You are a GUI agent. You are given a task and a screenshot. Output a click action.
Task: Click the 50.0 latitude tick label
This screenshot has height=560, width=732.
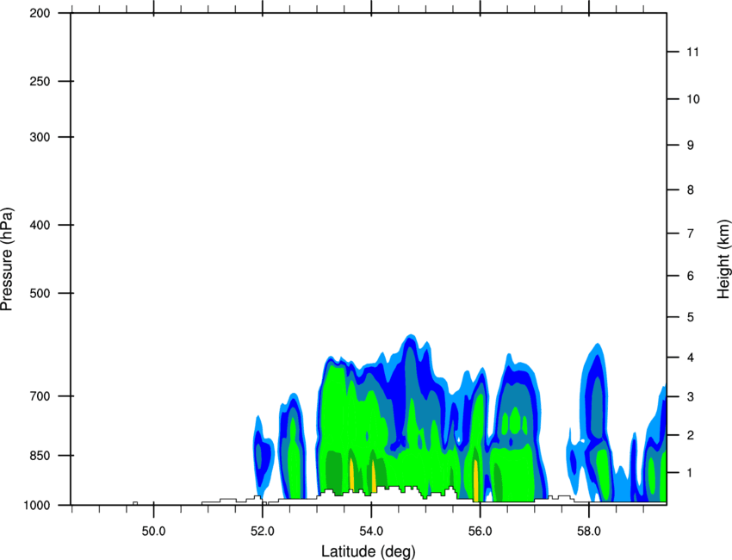click(x=153, y=531)
